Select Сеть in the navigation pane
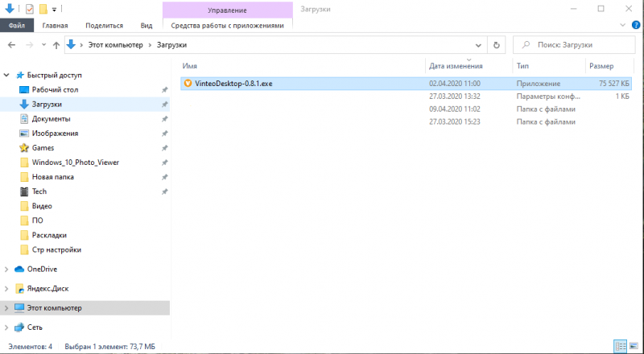 (35, 327)
